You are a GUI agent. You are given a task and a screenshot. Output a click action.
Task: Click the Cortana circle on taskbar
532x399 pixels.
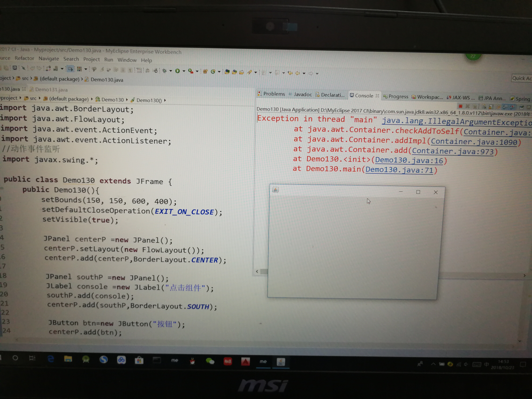pos(15,358)
